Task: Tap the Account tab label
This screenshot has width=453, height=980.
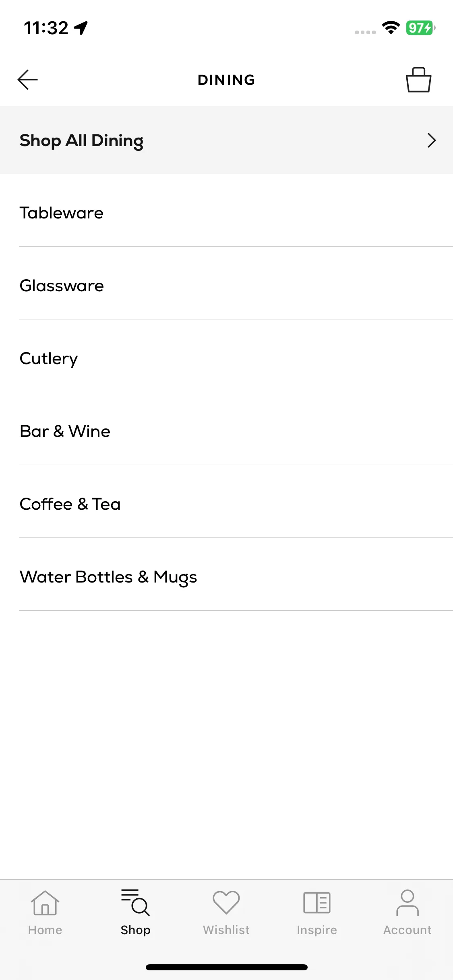Action: pyautogui.click(x=407, y=930)
